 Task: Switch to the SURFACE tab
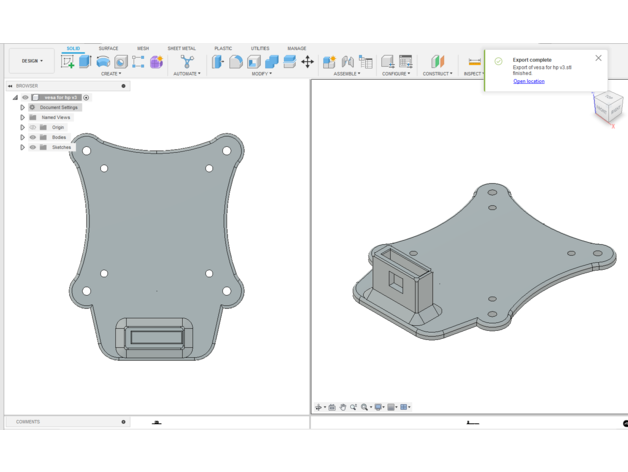[x=108, y=48]
